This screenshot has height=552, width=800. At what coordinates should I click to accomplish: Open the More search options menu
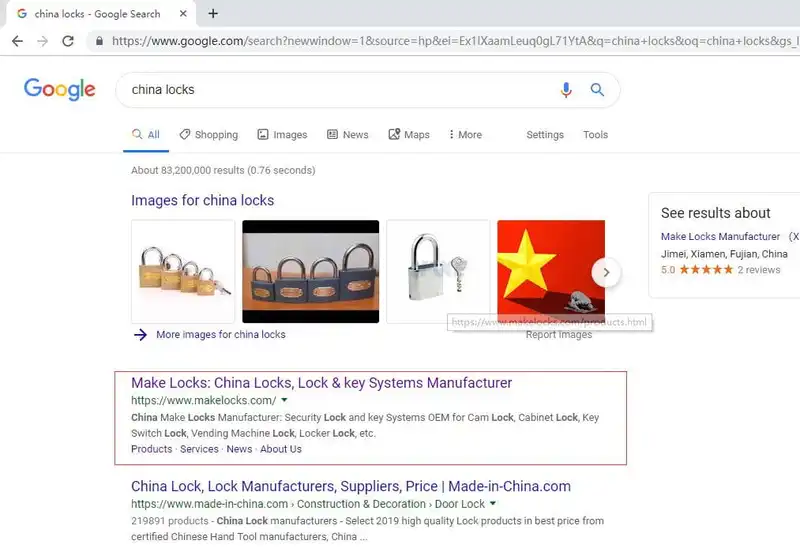tap(465, 135)
